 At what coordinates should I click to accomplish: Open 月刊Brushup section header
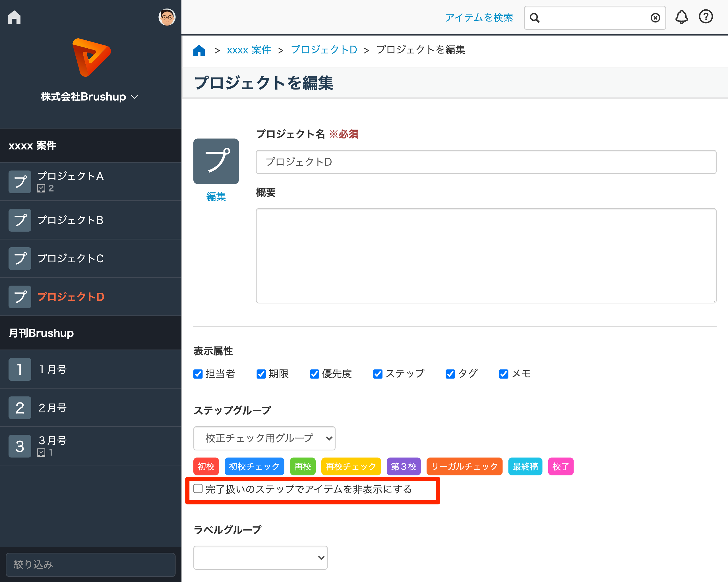point(41,333)
